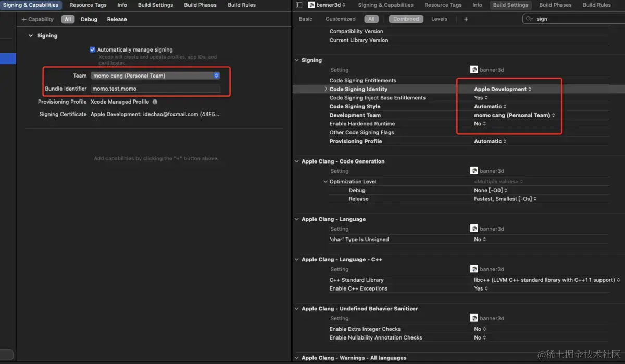Click banner3d icon in Signing settings column
This screenshot has width=625, height=364.
pos(474,70)
